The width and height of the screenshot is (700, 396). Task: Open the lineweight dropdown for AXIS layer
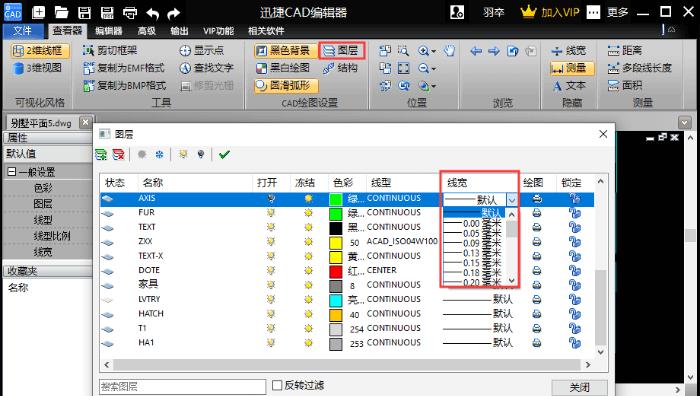[x=512, y=200]
